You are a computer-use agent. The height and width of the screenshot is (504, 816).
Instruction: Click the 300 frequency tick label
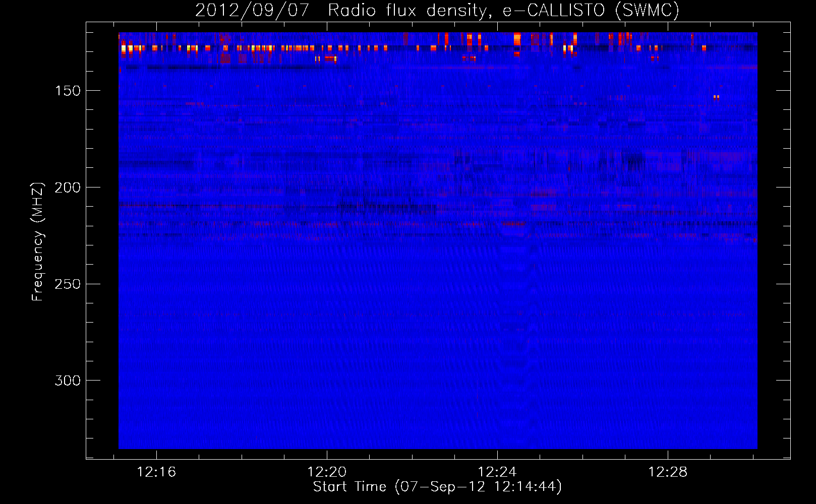point(68,381)
